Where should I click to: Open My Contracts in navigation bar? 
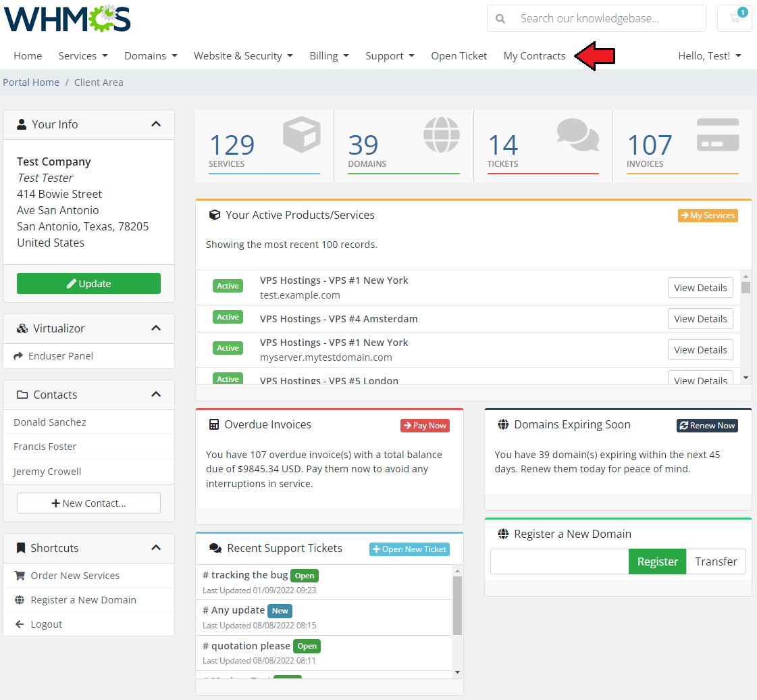click(534, 56)
